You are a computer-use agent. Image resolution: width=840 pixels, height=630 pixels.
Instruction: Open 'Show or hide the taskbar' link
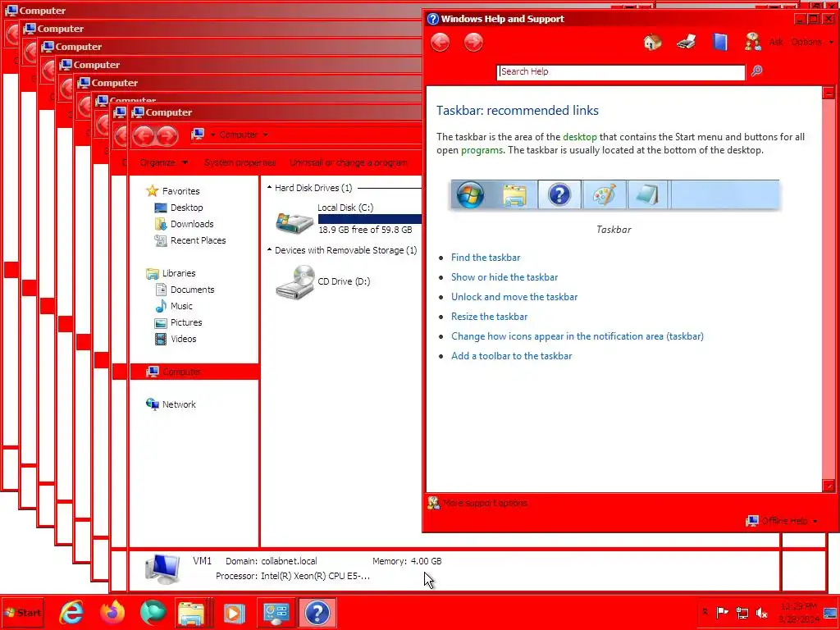click(504, 277)
